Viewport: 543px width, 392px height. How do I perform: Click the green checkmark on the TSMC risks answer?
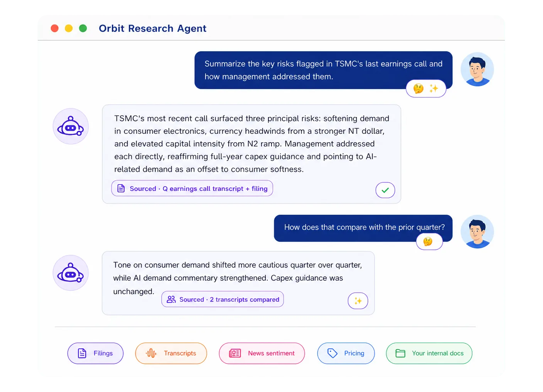tap(385, 190)
